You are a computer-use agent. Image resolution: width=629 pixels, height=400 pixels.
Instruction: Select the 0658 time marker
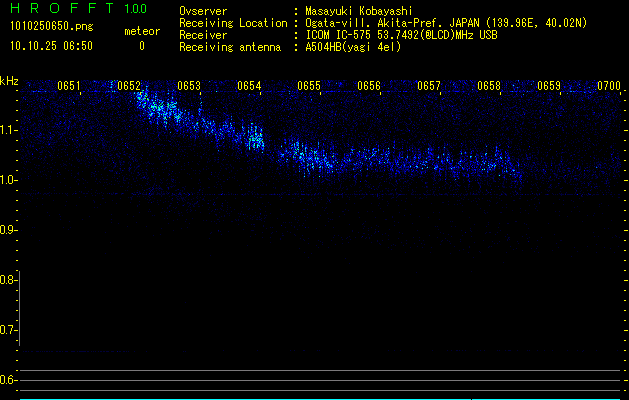[489, 86]
